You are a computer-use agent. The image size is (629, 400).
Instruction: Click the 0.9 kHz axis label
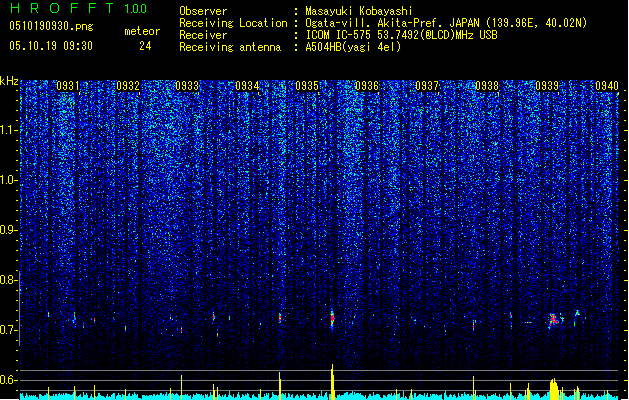click(x=8, y=230)
